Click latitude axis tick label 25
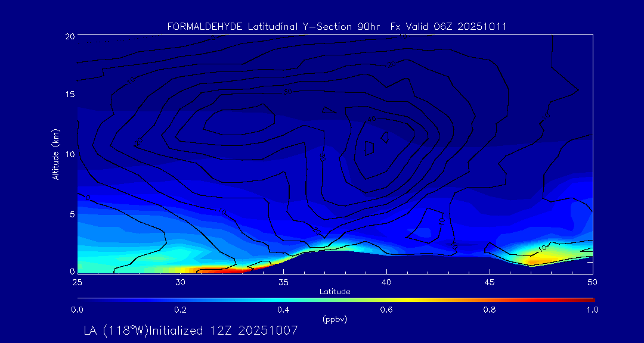 76,282
